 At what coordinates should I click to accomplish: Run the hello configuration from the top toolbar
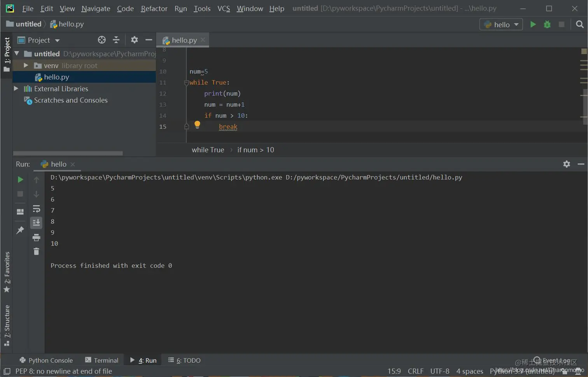tap(533, 24)
